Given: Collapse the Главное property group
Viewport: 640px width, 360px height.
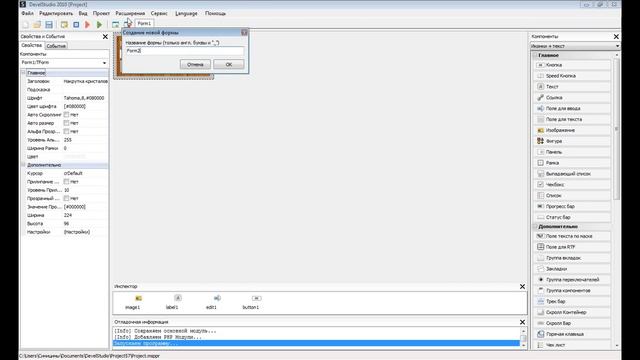Looking at the screenshot, I should (23, 73).
